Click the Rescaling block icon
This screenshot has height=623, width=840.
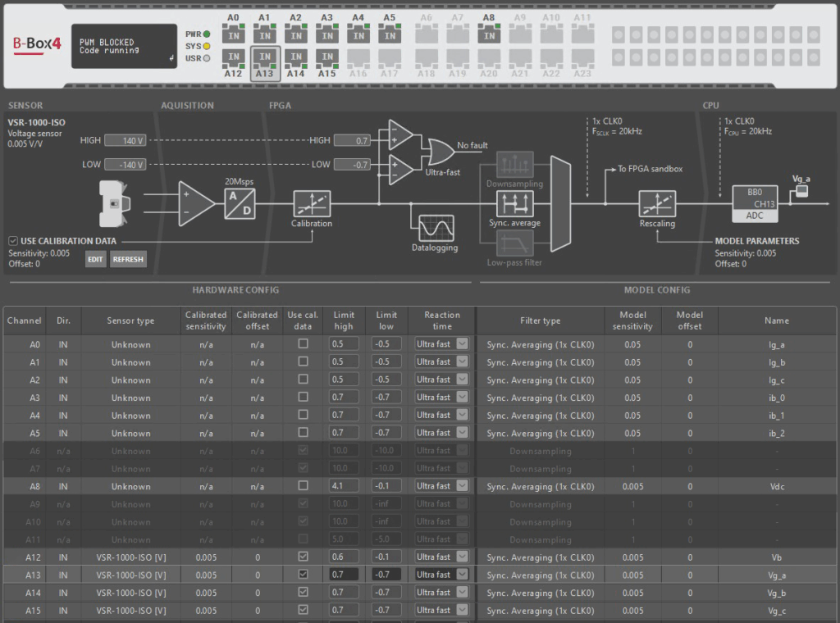[x=657, y=203]
